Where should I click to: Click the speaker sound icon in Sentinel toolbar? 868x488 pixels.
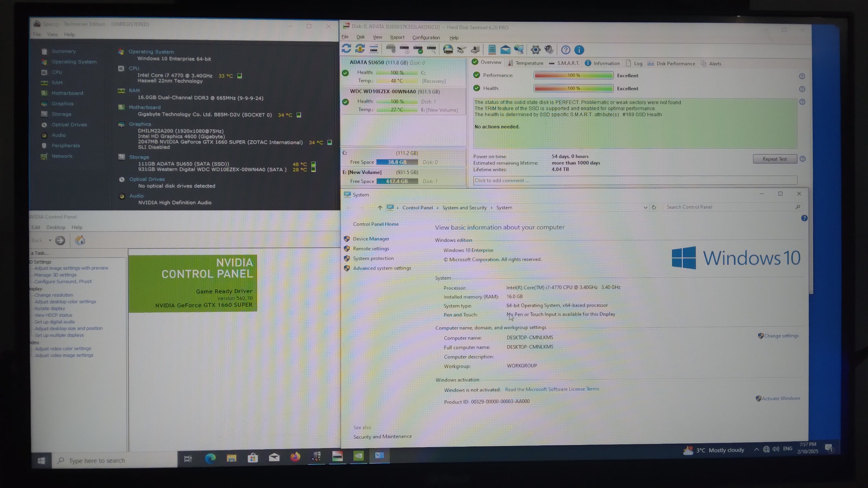coord(549,50)
